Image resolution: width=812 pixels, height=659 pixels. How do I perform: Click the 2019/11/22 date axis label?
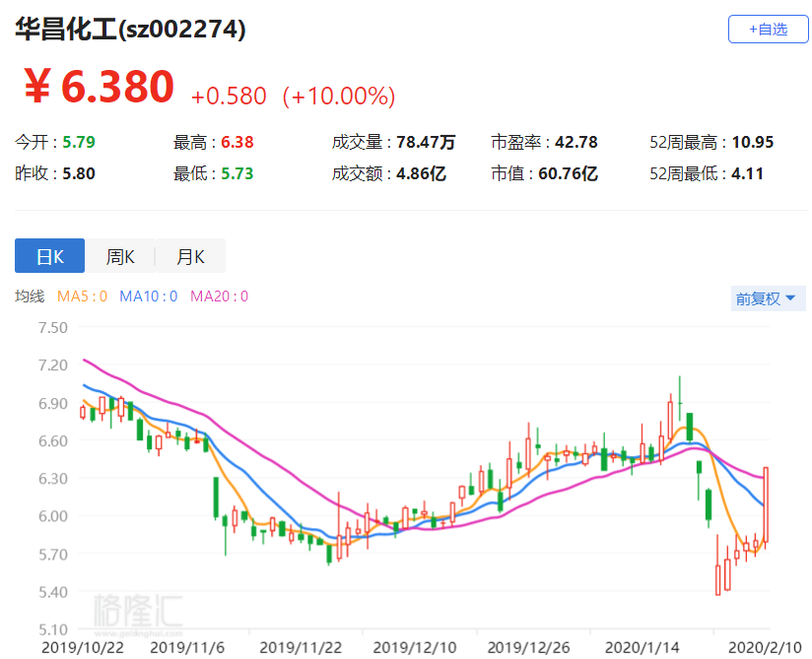pos(301,647)
